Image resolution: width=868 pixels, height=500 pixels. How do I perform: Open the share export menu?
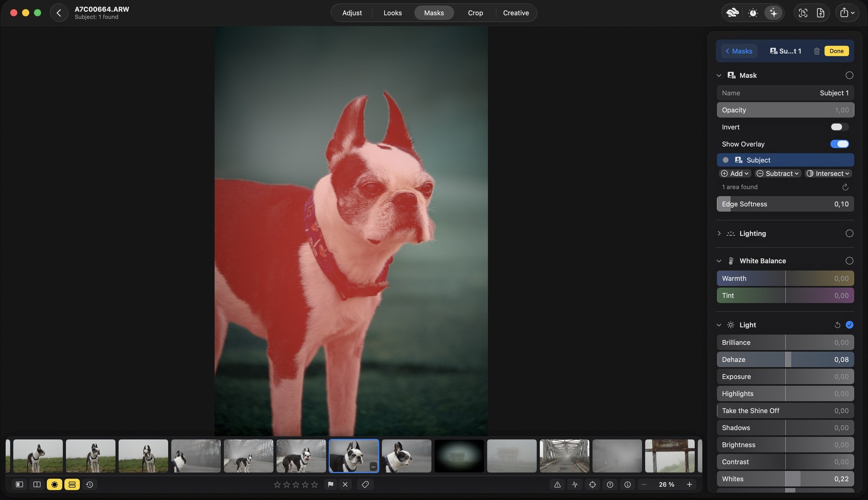pyautogui.click(x=847, y=13)
